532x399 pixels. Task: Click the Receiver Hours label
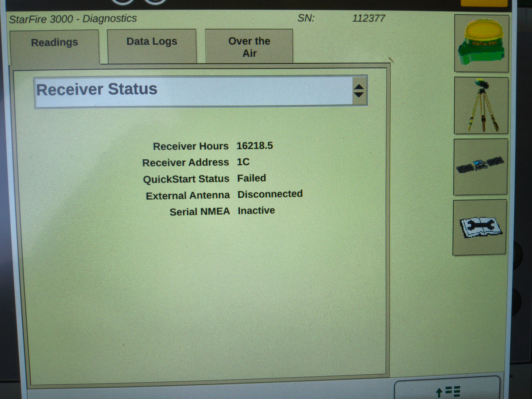tap(191, 146)
